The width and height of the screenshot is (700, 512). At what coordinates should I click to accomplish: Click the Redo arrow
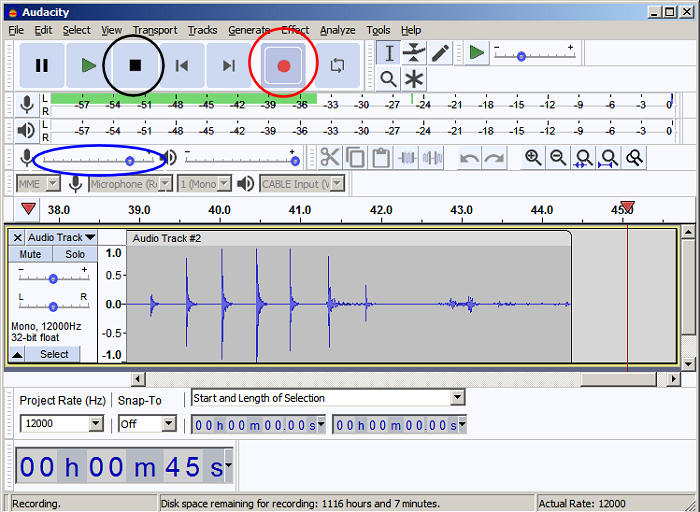(x=495, y=158)
